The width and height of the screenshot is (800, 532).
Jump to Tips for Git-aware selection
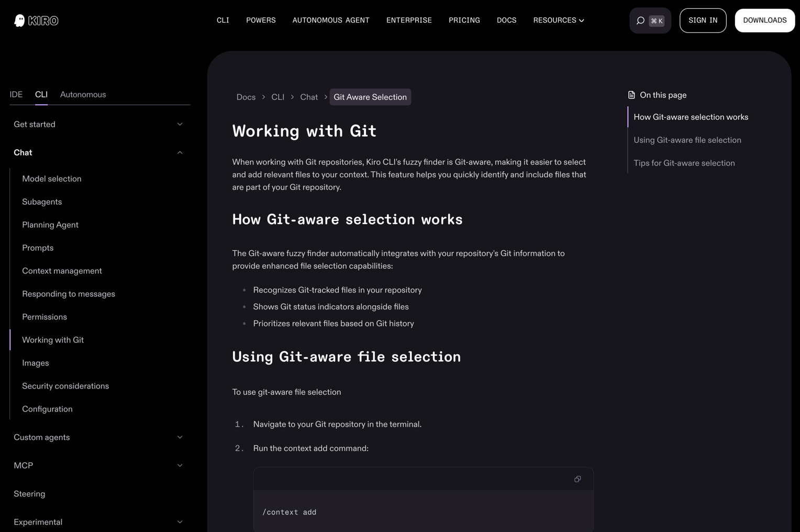click(684, 163)
